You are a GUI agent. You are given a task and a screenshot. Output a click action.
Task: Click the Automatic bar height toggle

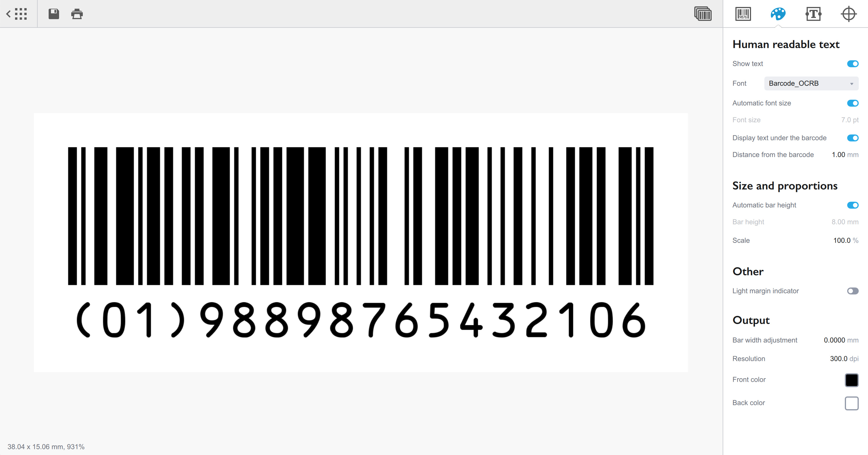(x=852, y=205)
